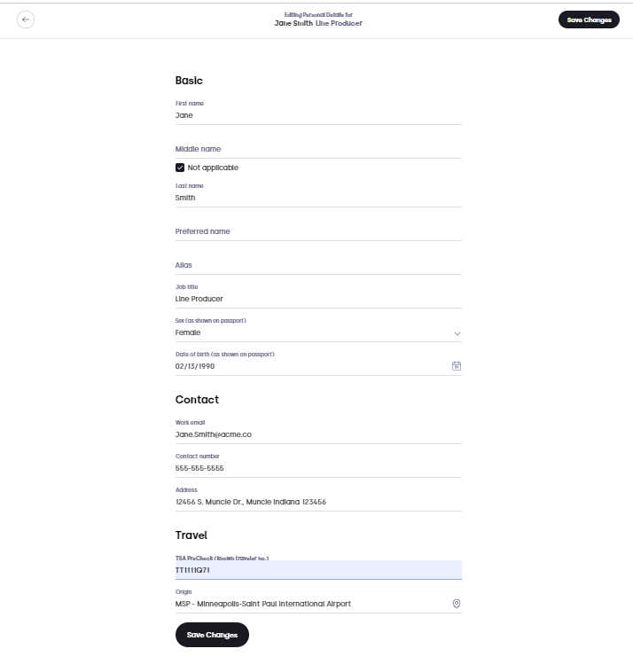Select the Preferred name input
Viewport: 633px width, 672px height.
point(318,231)
